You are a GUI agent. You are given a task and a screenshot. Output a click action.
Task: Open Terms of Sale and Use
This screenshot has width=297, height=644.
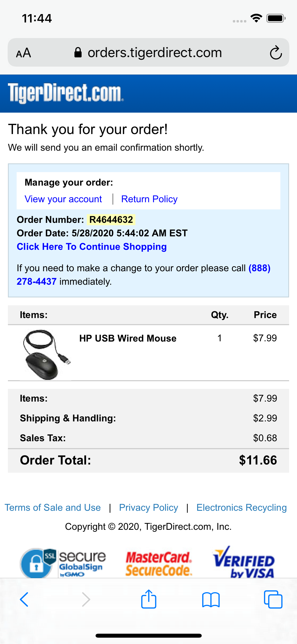click(53, 508)
